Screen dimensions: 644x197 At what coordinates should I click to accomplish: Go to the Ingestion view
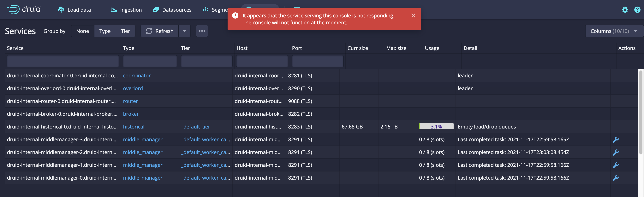tap(126, 10)
